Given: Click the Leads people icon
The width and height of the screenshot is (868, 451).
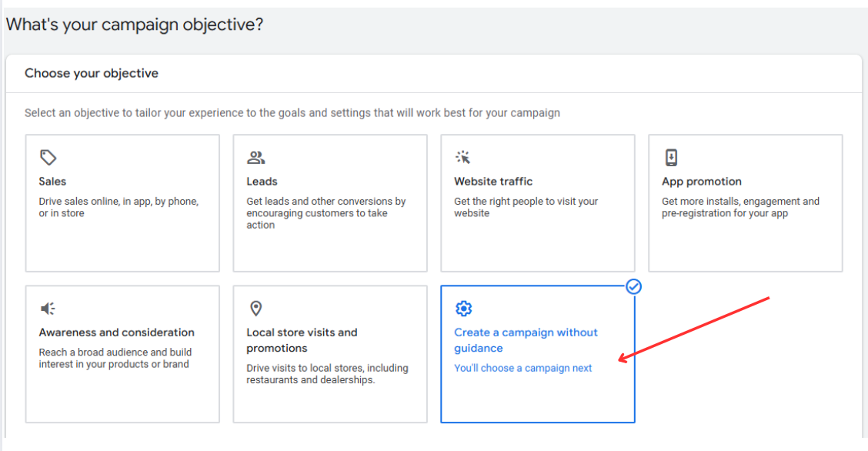Looking at the screenshot, I should tap(255, 158).
